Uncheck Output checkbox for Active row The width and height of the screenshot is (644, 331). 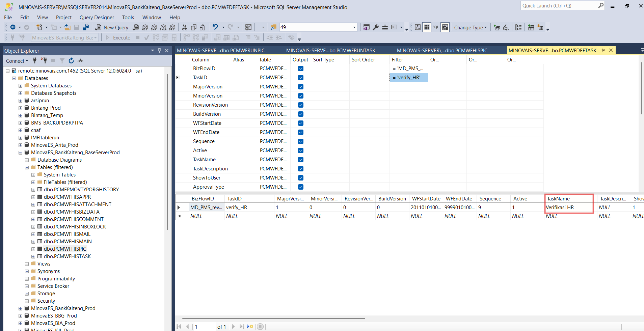click(x=301, y=150)
